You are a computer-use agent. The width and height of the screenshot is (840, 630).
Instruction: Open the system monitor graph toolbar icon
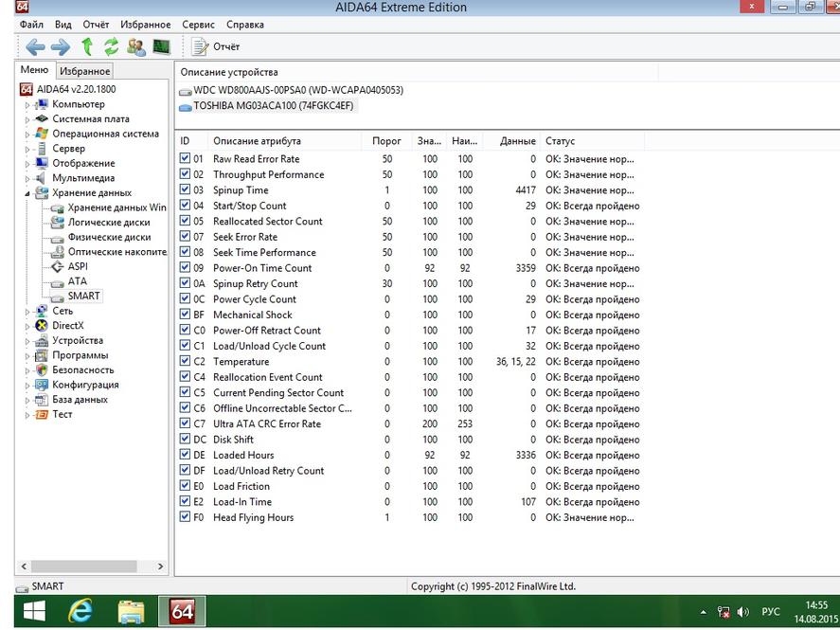click(x=161, y=47)
